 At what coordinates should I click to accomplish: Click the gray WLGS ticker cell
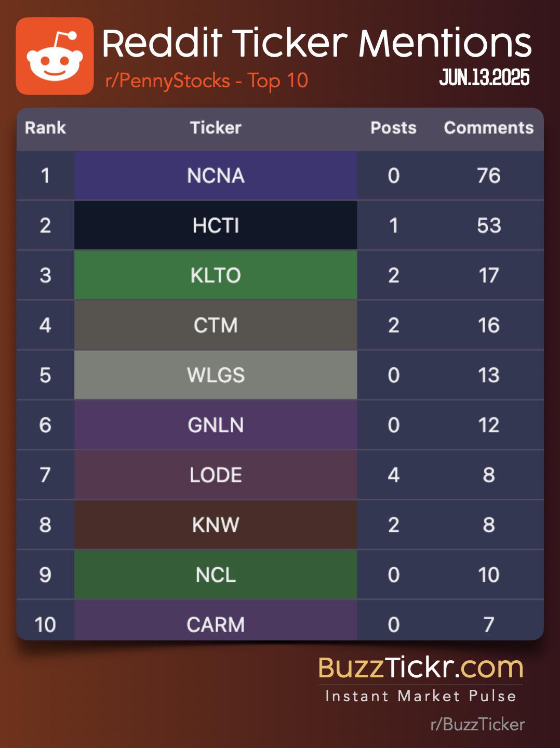tap(216, 375)
